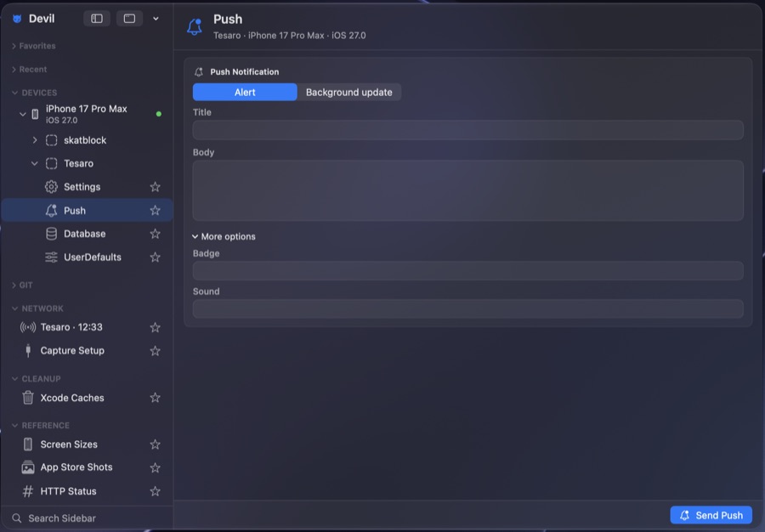Click the device green status dot
The image size is (765, 532).
tap(159, 114)
